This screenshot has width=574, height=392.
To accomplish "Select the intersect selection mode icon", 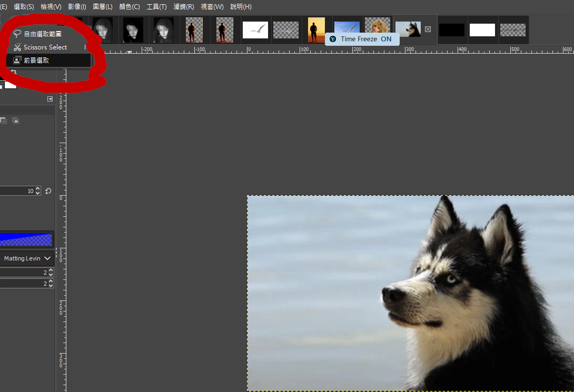I will 16,120.
